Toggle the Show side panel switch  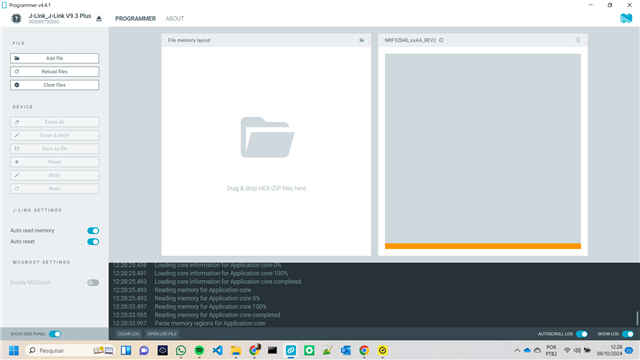(x=55, y=334)
